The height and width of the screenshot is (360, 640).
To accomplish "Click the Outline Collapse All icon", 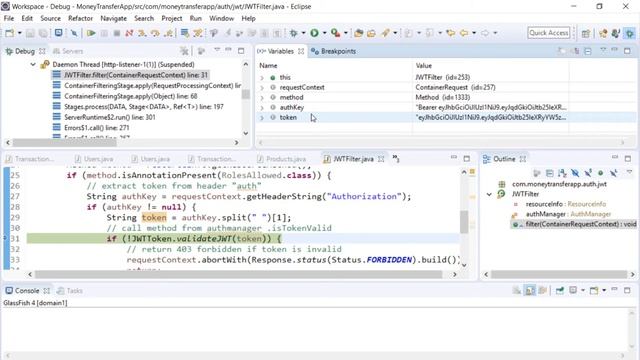I will 550,173.
